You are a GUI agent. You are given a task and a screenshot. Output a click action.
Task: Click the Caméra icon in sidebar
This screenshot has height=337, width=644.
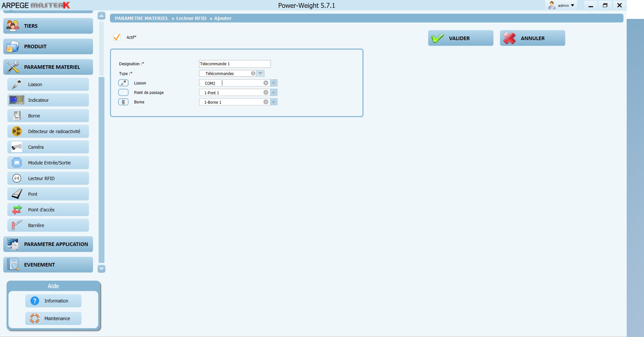coord(17,147)
